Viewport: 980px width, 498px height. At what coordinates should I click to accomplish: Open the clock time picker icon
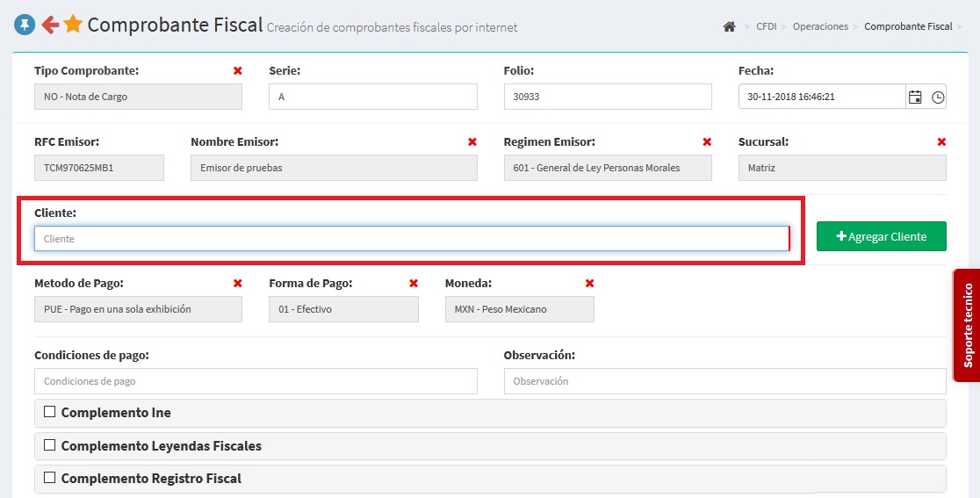click(938, 97)
